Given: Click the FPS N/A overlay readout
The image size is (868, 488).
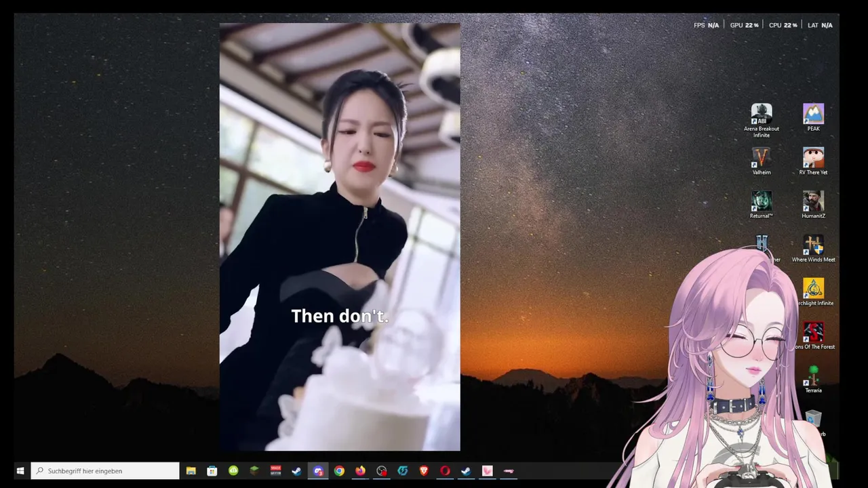Looking at the screenshot, I should click(x=706, y=25).
